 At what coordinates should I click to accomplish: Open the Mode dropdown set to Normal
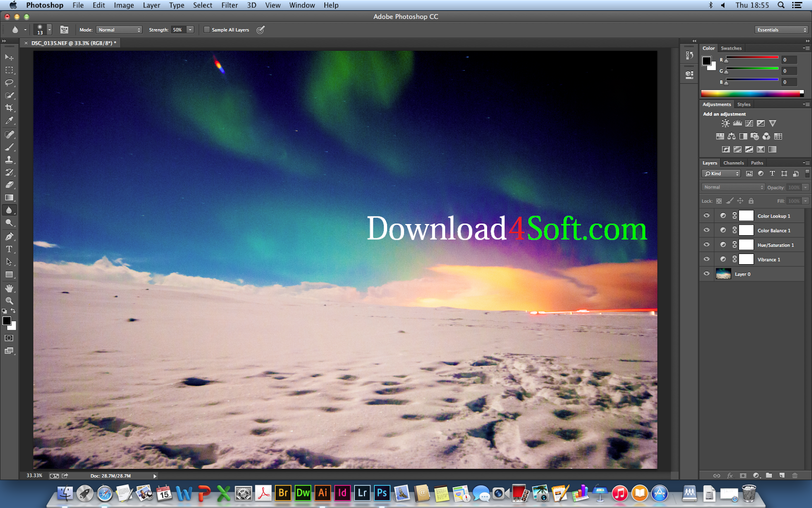click(x=119, y=29)
